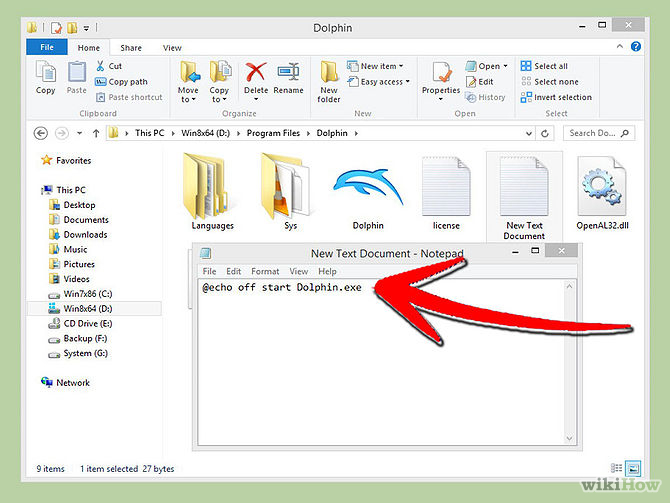Click Notepad scrollbar down arrow

[x=569, y=438]
